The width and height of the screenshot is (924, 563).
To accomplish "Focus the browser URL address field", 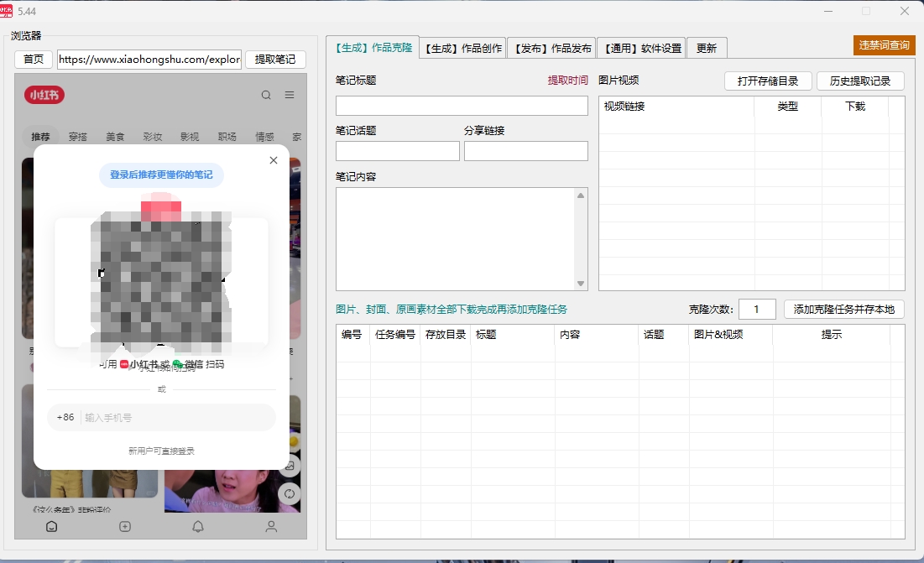I will tap(149, 60).
